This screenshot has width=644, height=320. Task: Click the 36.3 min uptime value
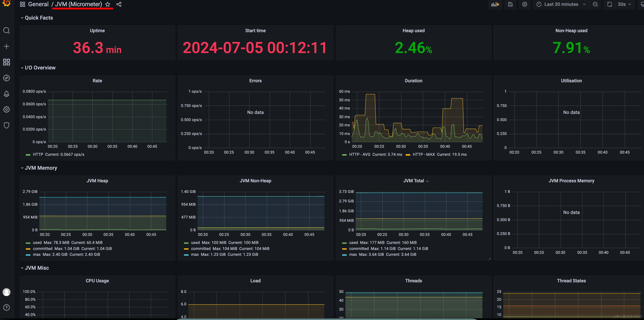97,48
